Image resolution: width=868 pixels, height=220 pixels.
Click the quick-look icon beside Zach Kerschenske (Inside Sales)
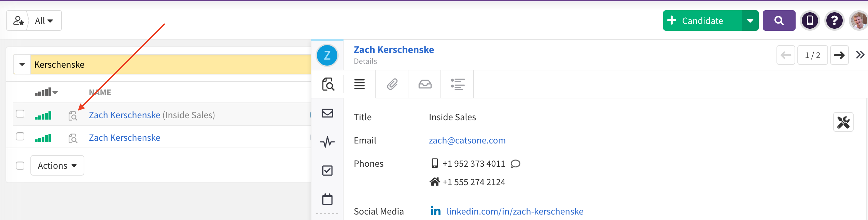tap(73, 116)
